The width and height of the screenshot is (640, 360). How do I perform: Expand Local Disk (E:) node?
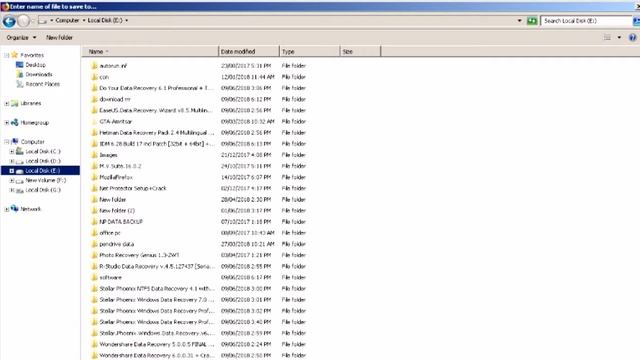[x=12, y=171]
